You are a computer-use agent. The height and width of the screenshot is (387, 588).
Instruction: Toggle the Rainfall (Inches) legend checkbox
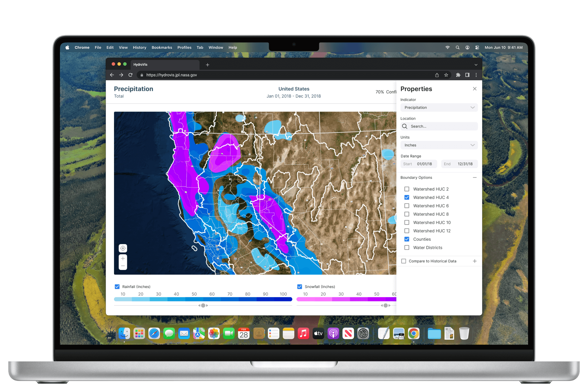117,287
